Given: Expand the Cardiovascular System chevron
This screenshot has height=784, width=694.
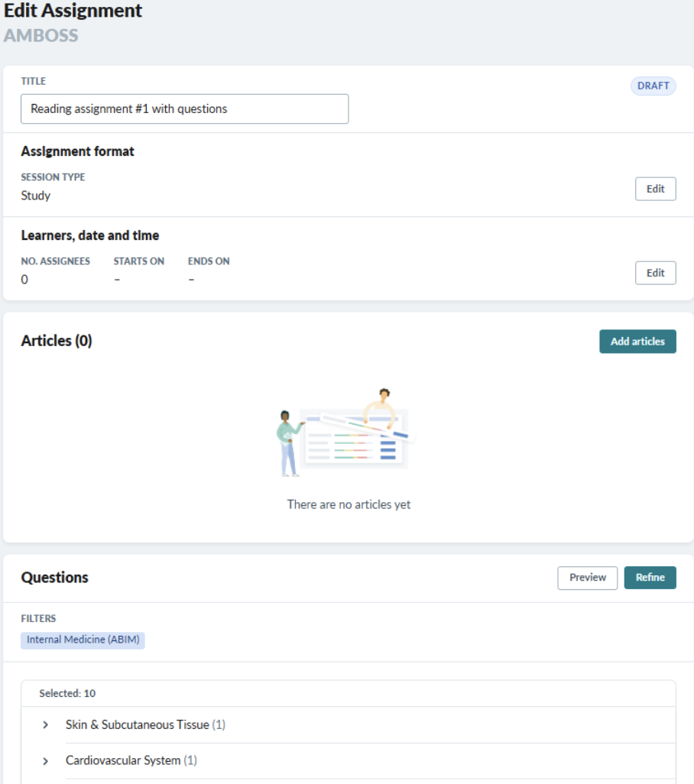Looking at the screenshot, I should click(x=46, y=761).
